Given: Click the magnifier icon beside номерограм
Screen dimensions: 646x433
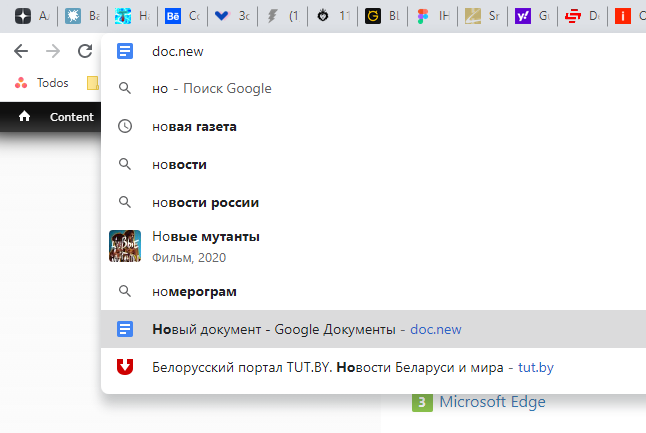Looking at the screenshot, I should (125, 291).
